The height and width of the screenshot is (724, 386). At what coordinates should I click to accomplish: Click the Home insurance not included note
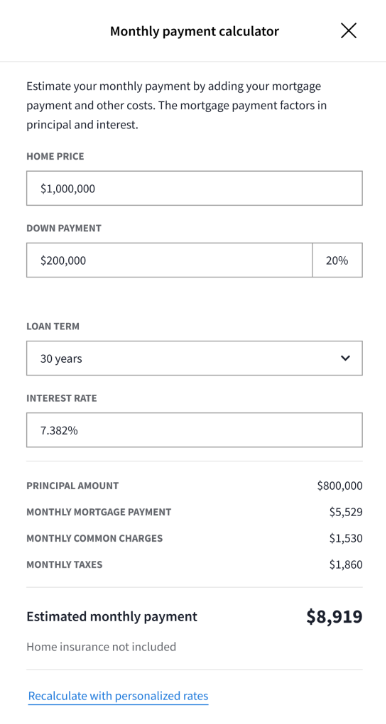pyautogui.click(x=101, y=647)
